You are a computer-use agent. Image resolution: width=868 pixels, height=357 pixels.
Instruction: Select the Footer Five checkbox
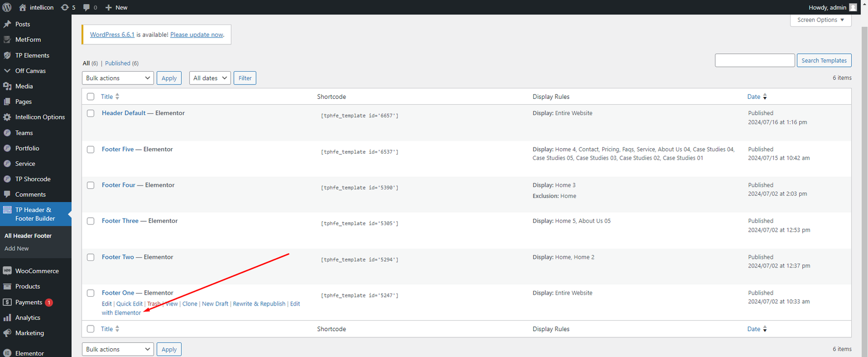coord(91,149)
